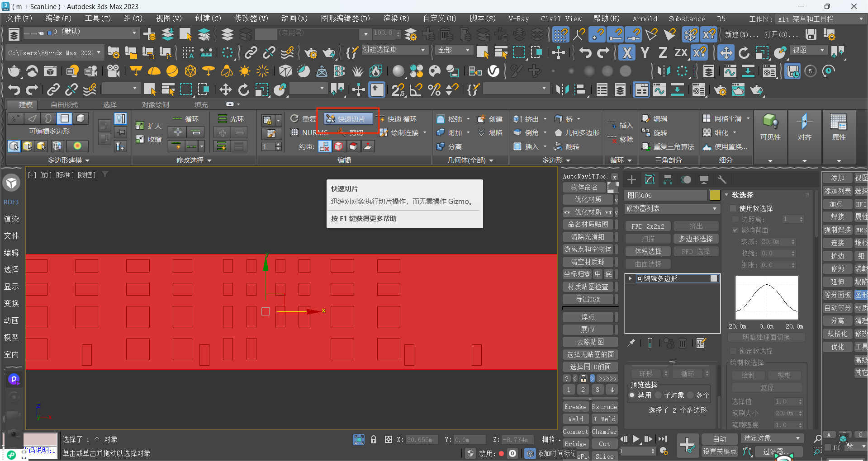Expand the 修改选择 panel arrow
This screenshot has width=868, height=461.
pos(209,160)
